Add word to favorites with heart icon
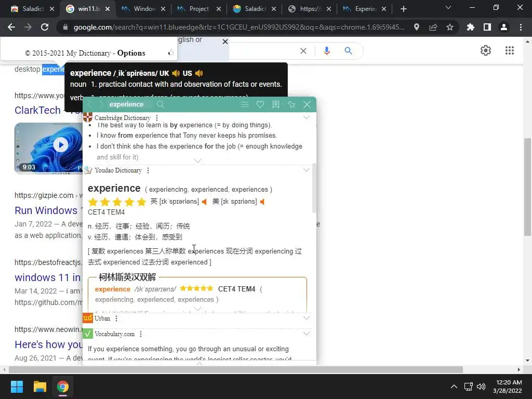Image resolution: width=532 pixels, height=399 pixels. 260,104
